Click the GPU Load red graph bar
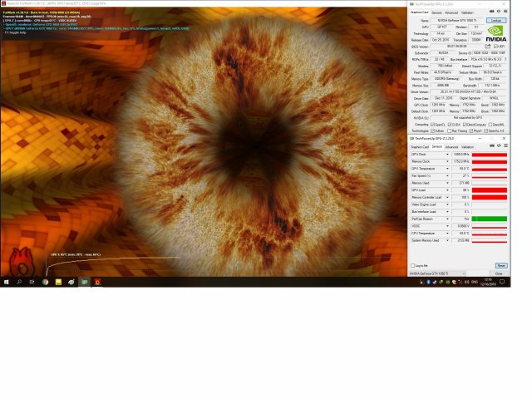The width and height of the screenshot is (532, 399). (489, 190)
